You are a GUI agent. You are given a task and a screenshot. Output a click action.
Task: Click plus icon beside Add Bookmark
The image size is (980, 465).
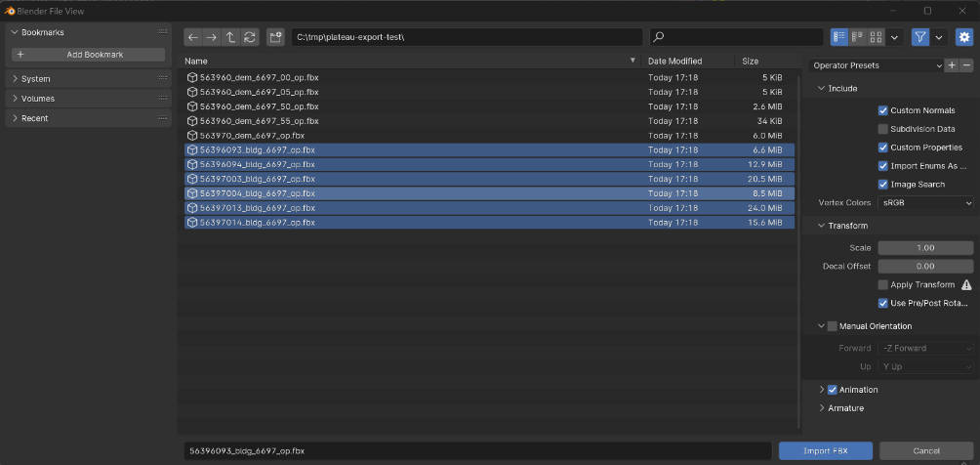(20, 55)
